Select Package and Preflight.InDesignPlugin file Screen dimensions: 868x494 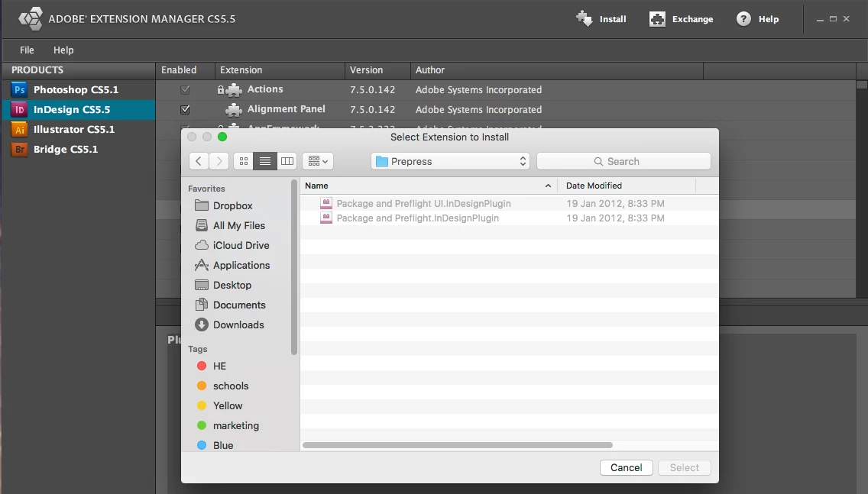[510, 218]
